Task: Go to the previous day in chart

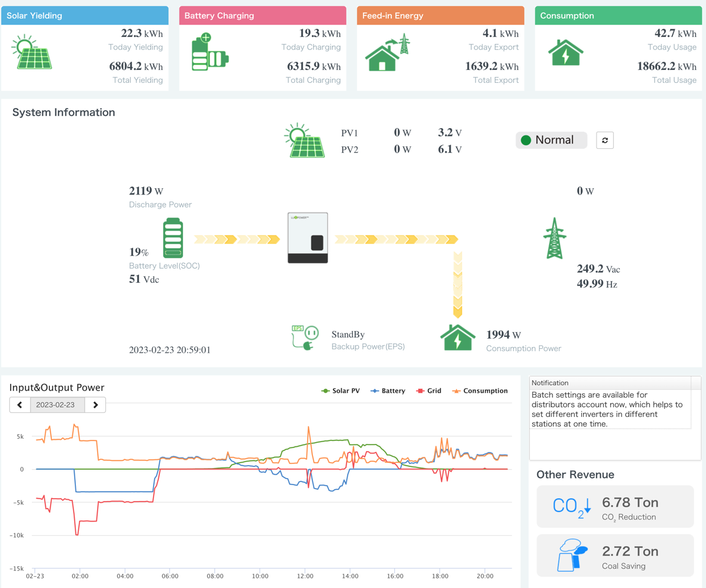Action: click(20, 405)
